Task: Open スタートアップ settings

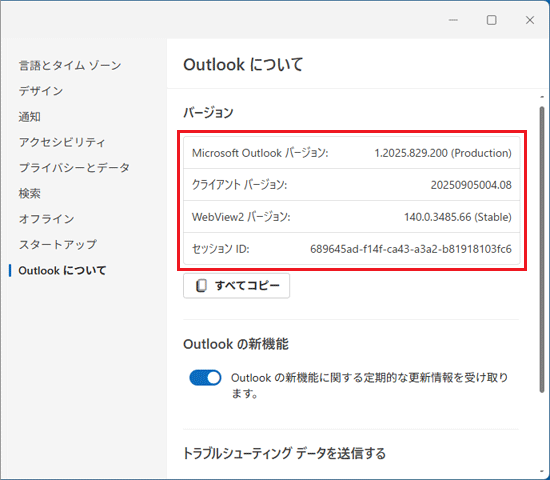Action: pyautogui.click(x=58, y=245)
